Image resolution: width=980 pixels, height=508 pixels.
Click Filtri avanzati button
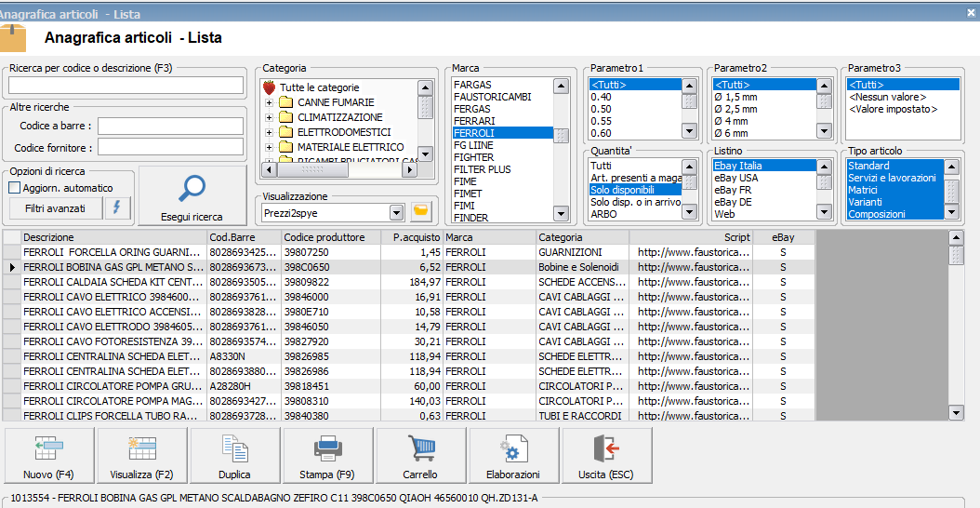point(56,208)
